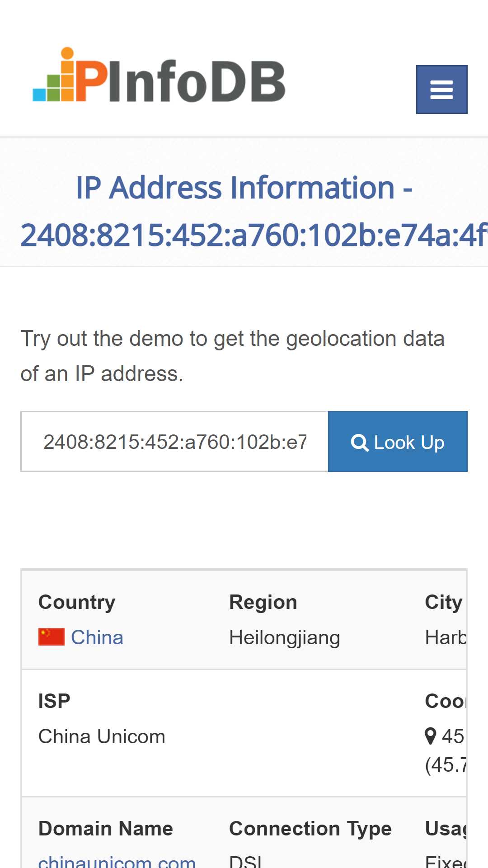Click the City column label
The image size is (488, 868).
click(x=443, y=602)
